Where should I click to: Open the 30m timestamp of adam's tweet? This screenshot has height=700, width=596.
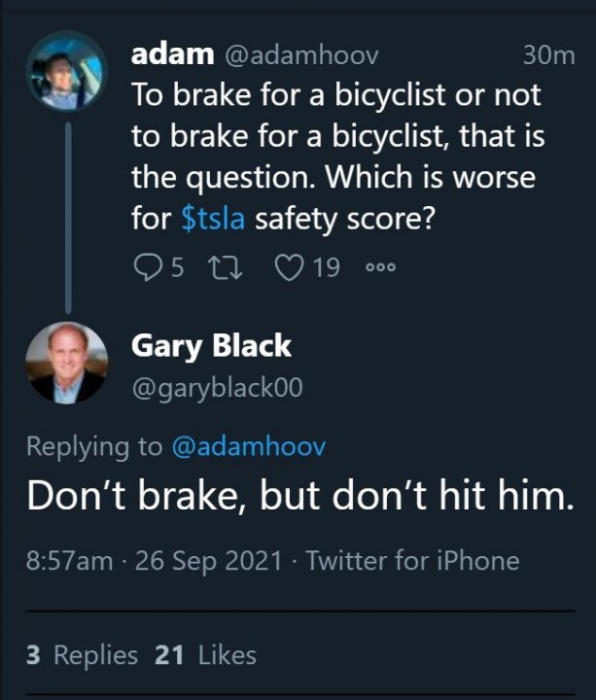[x=549, y=55]
